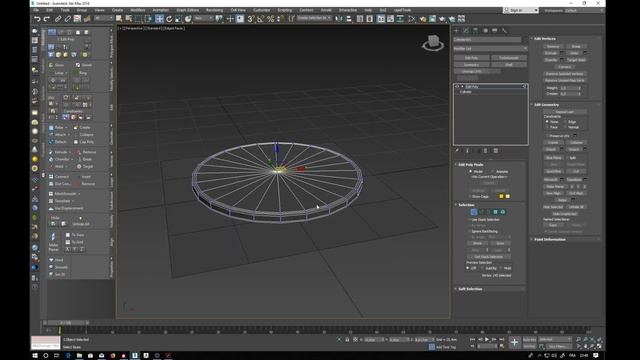Screen dimensions: 640x360
Task: Toggle the Show Cage checkbox
Action: coord(469,196)
